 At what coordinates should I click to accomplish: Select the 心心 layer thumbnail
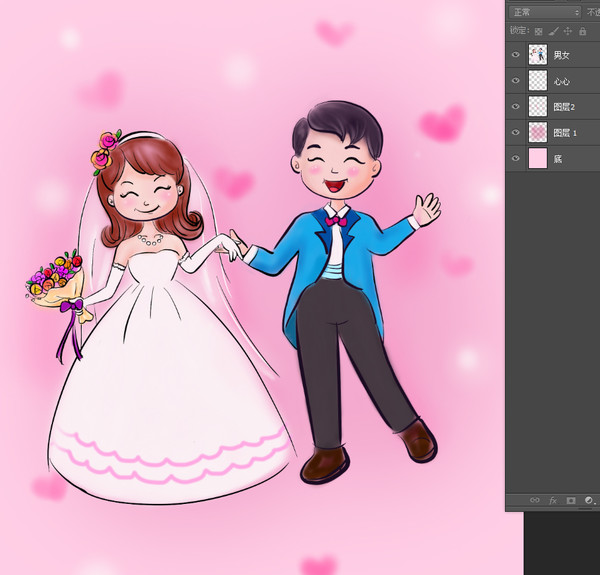click(x=538, y=80)
